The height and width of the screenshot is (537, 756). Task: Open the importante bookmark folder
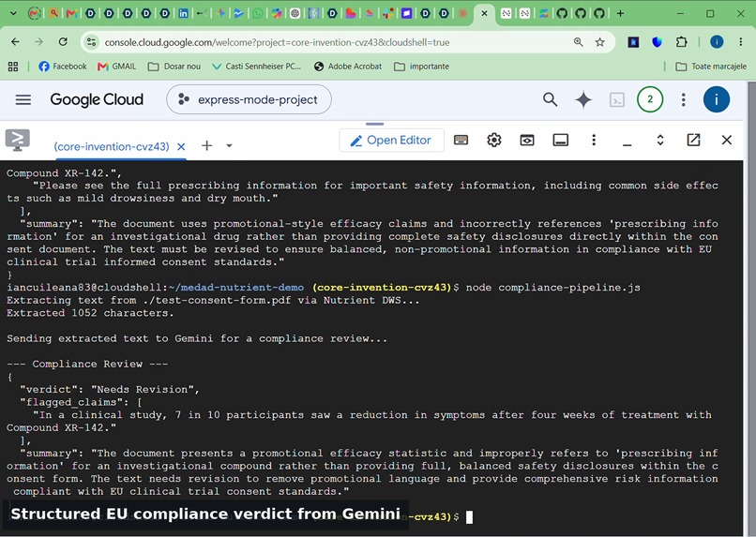(x=422, y=67)
